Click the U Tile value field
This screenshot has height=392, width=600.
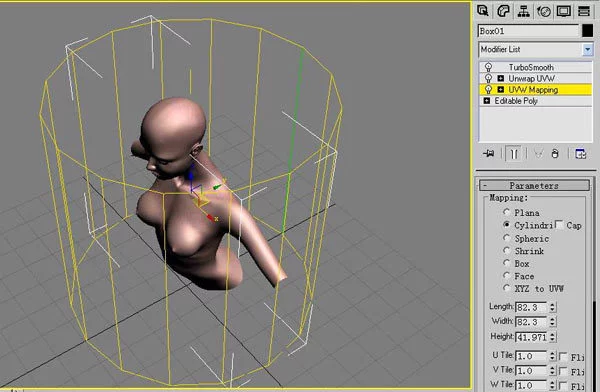(x=532, y=356)
